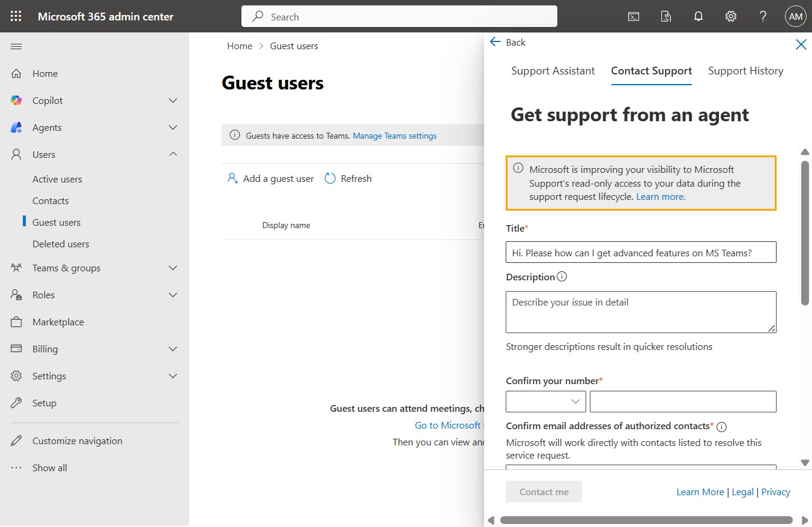Click the Users person icon in sidebar
Screen dimensions: 812x527
coord(16,154)
